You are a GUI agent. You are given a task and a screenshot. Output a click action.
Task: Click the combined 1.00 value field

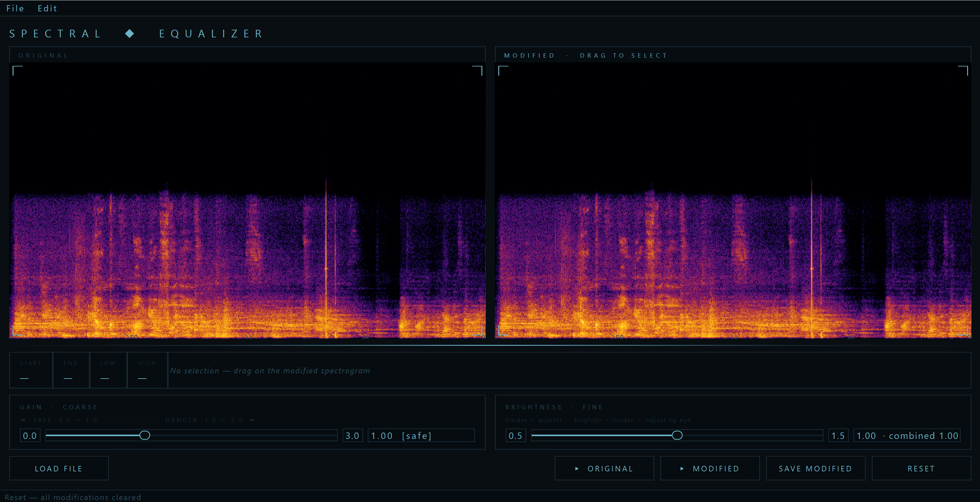(907, 436)
